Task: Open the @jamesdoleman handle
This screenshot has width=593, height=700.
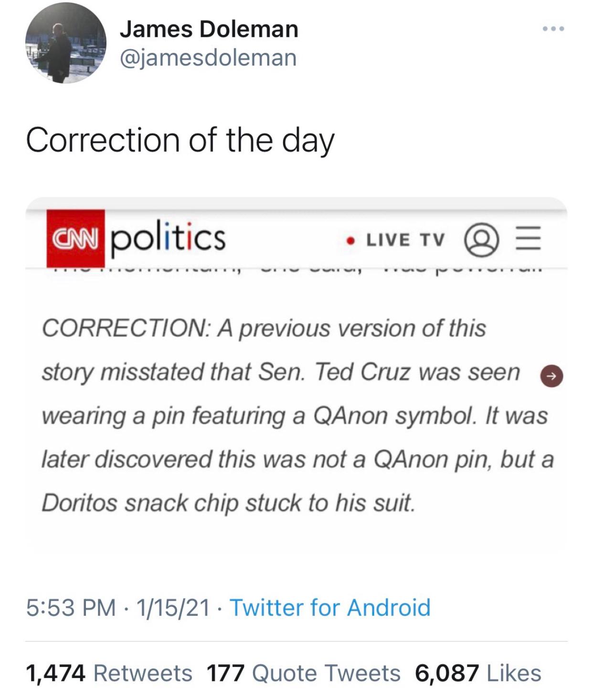Action: point(208,58)
